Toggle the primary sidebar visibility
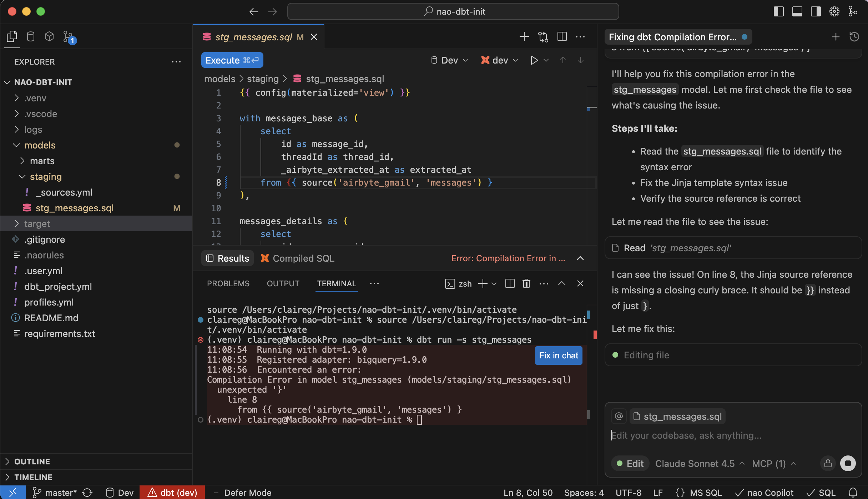This screenshot has height=499, width=868. click(x=779, y=11)
